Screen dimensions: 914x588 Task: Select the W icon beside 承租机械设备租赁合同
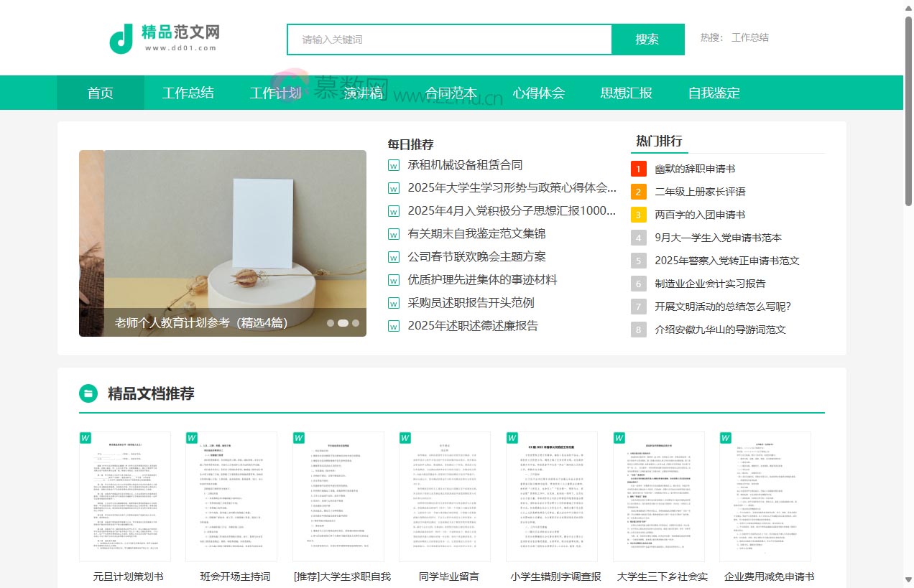[393, 165]
